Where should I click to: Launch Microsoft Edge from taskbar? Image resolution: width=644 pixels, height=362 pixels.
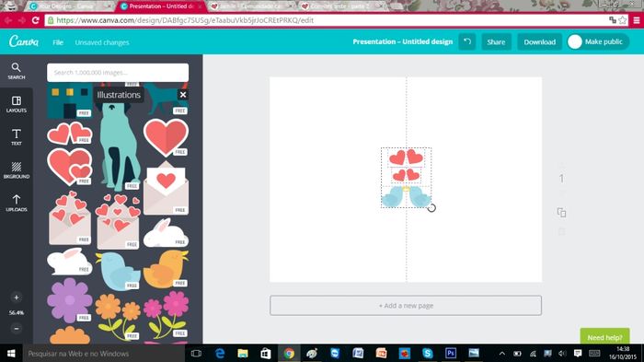coord(220,354)
